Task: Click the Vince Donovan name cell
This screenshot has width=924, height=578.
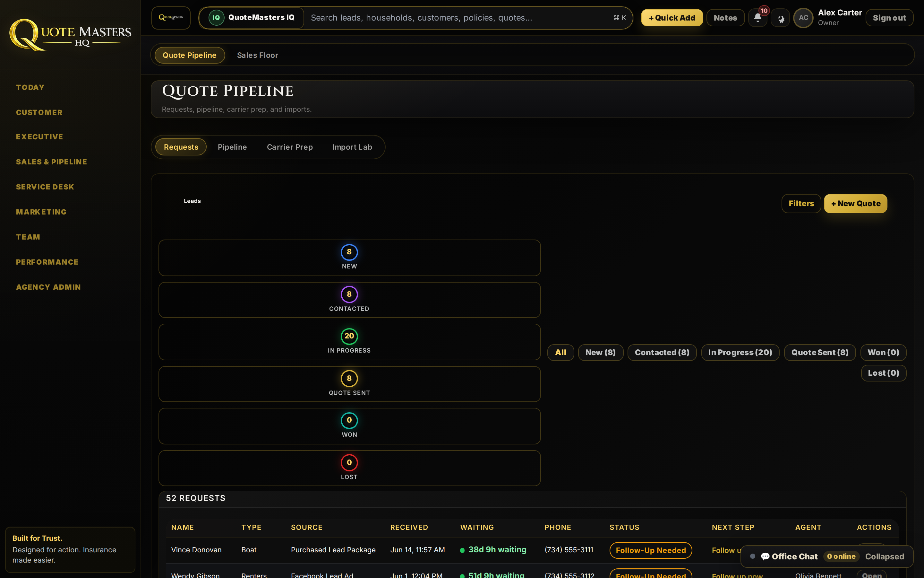Action: tap(196, 550)
